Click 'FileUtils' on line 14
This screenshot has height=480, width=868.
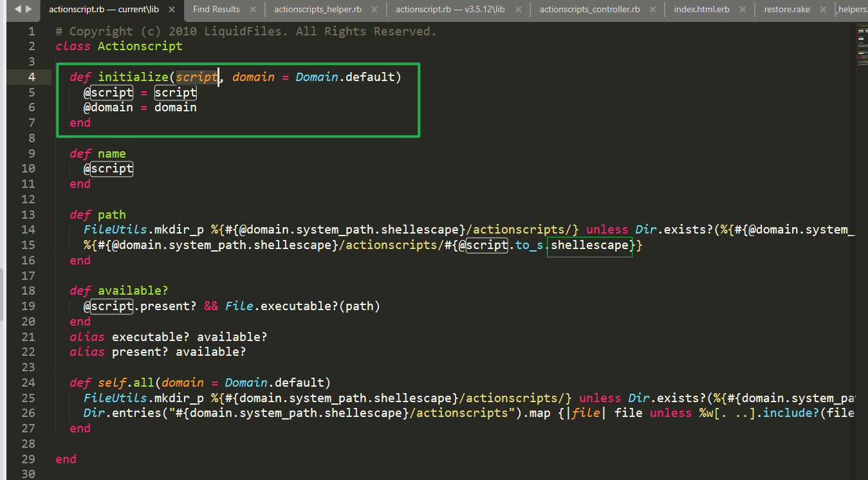click(115, 230)
